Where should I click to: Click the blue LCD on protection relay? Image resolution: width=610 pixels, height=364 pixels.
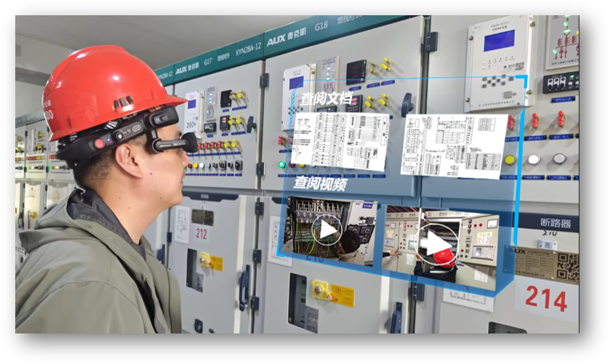499,41
